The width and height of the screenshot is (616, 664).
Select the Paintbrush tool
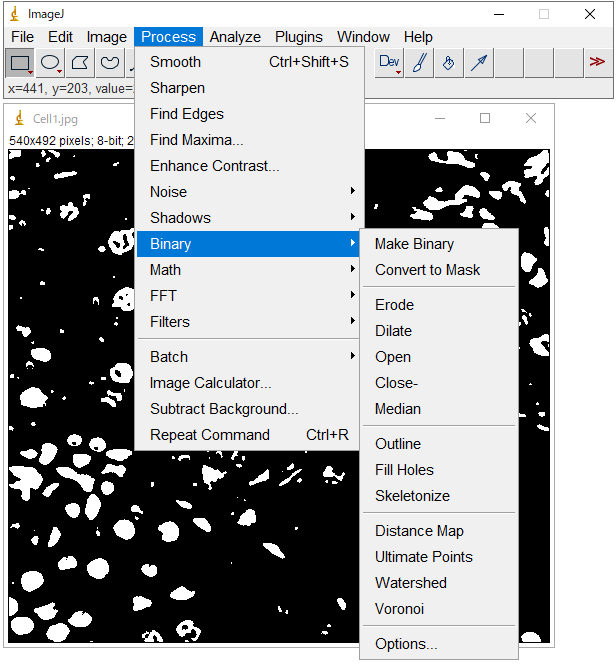(x=420, y=63)
